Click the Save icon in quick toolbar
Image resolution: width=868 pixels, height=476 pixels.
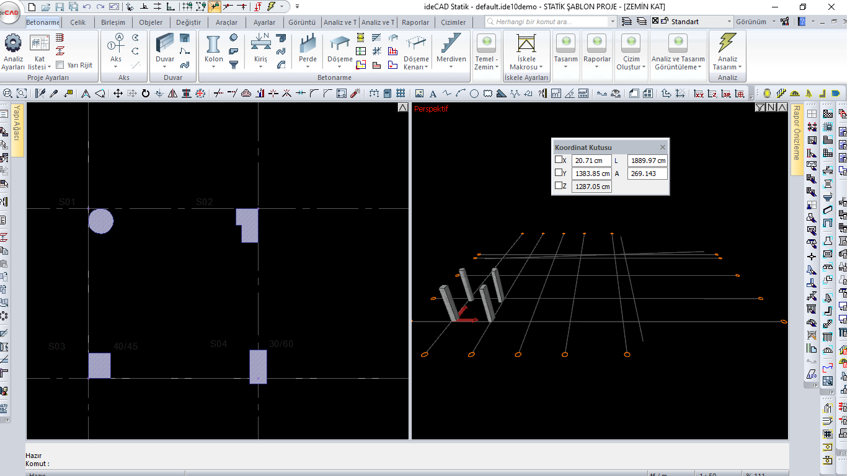[x=60, y=7]
